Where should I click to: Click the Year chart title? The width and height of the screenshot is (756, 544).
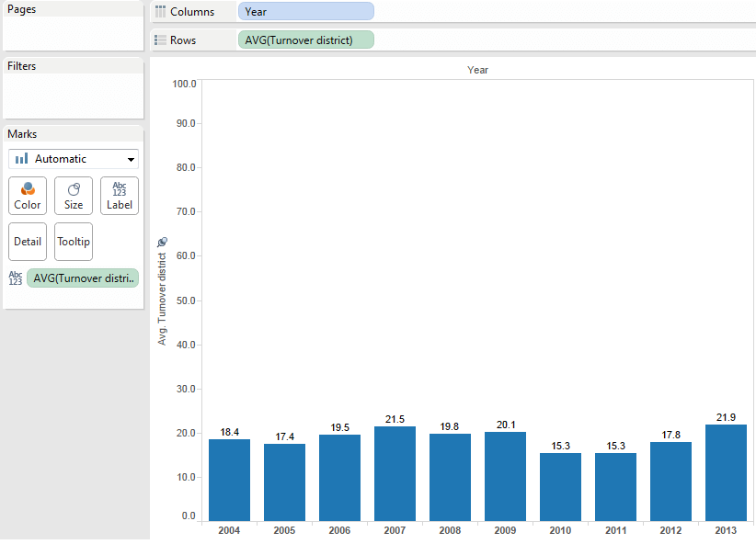pyautogui.click(x=477, y=69)
